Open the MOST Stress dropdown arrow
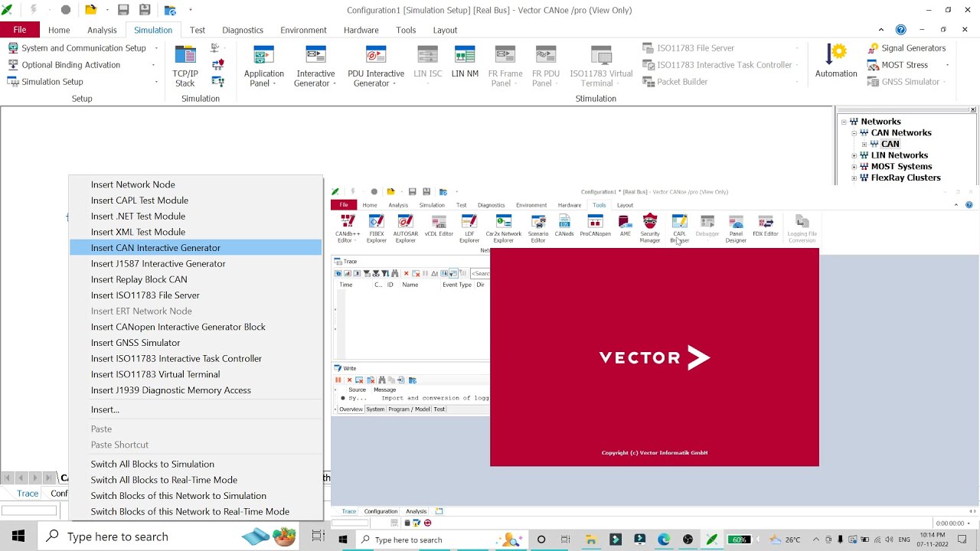 pyautogui.click(x=948, y=65)
